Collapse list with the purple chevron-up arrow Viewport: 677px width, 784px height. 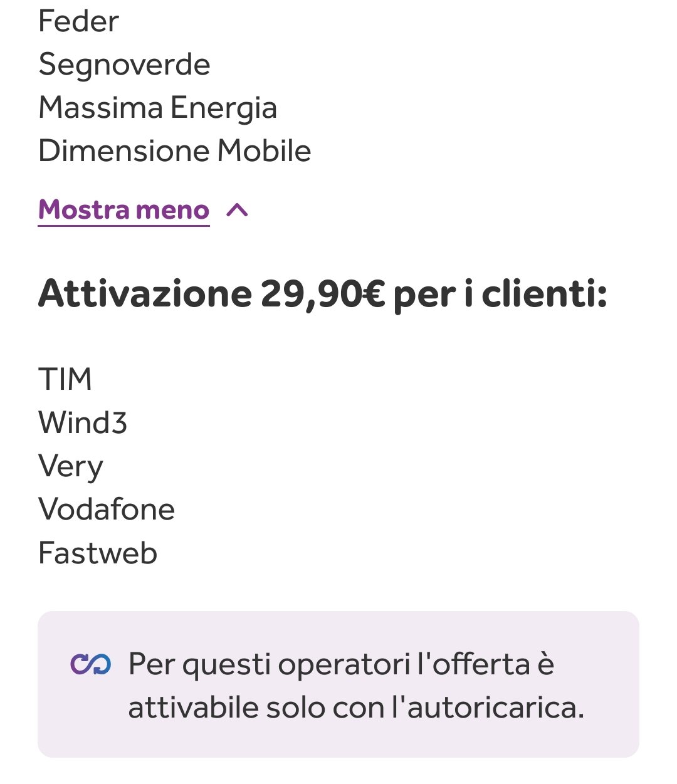237,211
